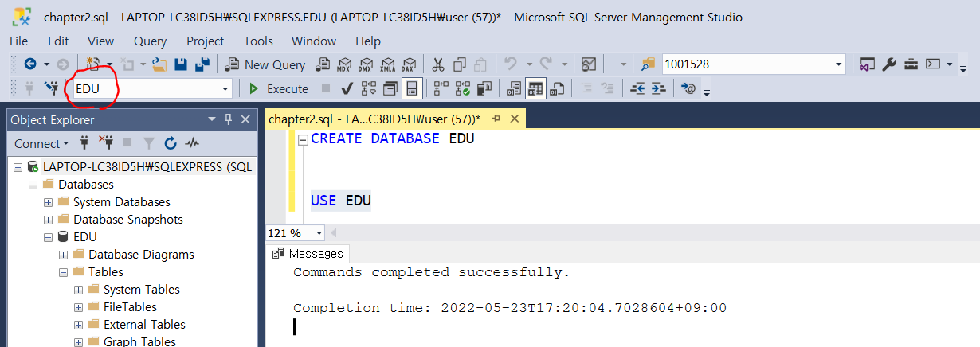980x347 pixels.
Task: Open the Window menu
Action: [x=314, y=41]
